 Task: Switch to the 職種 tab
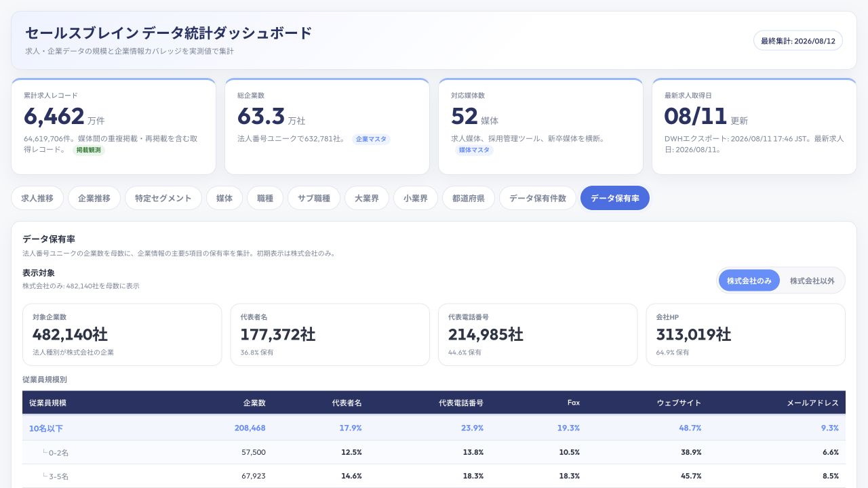[x=265, y=199]
